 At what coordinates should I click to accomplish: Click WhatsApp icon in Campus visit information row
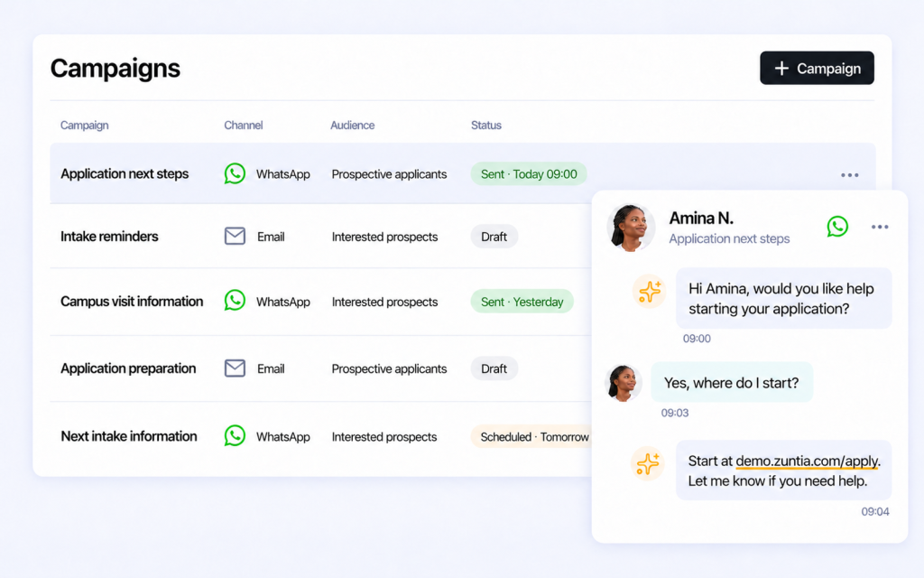(235, 300)
